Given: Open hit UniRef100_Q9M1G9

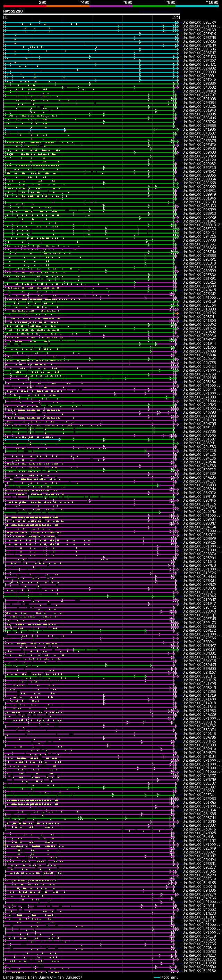Looking at the screenshot, I should coord(199,30).
